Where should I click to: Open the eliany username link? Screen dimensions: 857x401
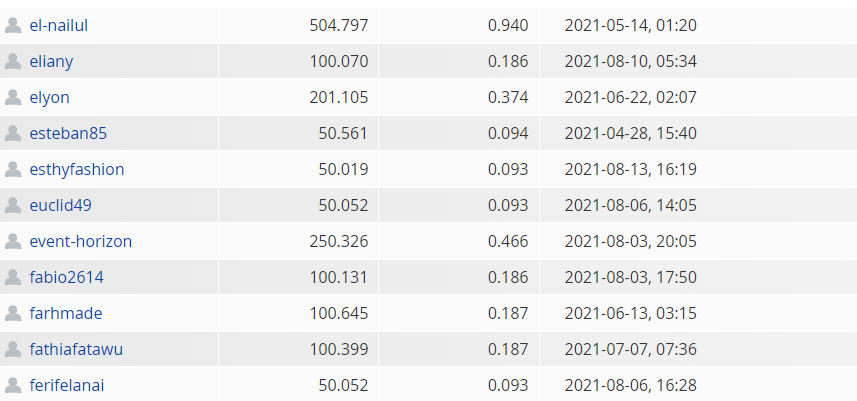point(51,62)
